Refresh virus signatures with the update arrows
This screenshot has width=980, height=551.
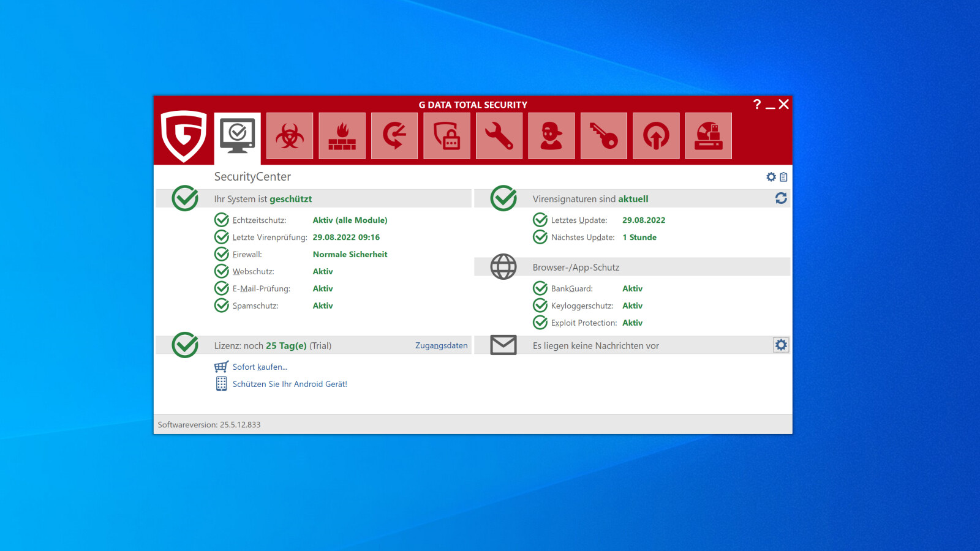point(781,198)
